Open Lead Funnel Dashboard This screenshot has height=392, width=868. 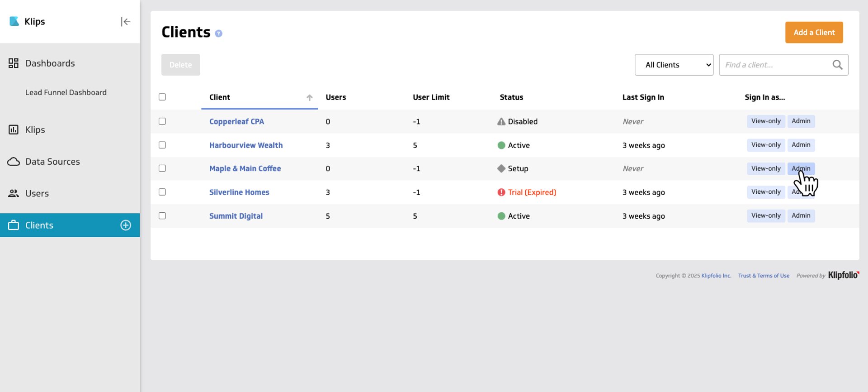click(66, 92)
